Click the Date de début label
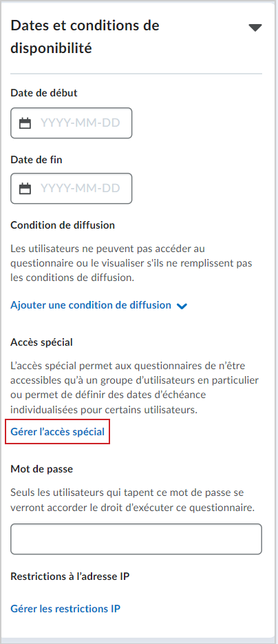The height and width of the screenshot is (644, 278). (x=44, y=93)
